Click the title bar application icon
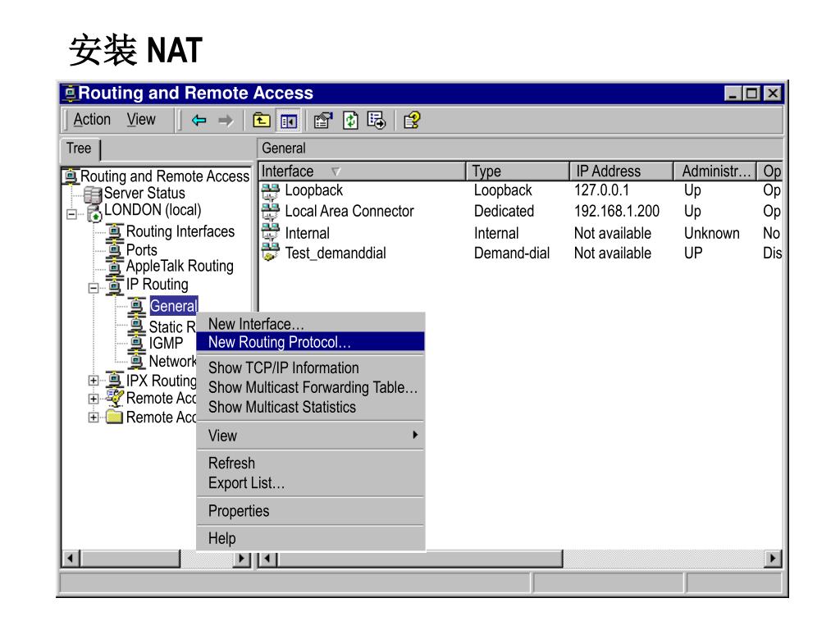 coord(70,94)
